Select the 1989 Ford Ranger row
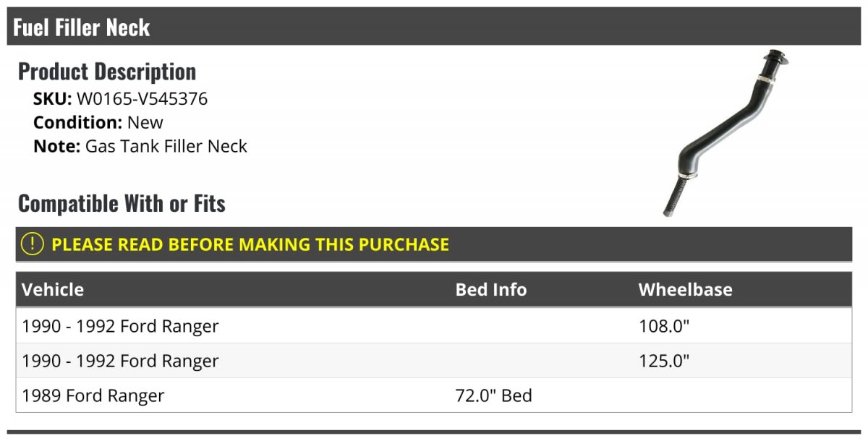This screenshot has width=868, height=441. pyautogui.click(x=434, y=395)
